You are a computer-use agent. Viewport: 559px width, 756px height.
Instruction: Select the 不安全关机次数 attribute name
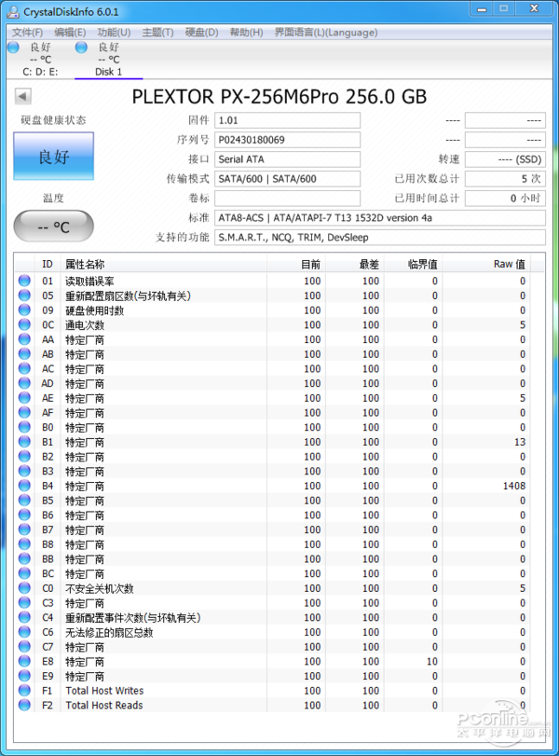[100, 588]
